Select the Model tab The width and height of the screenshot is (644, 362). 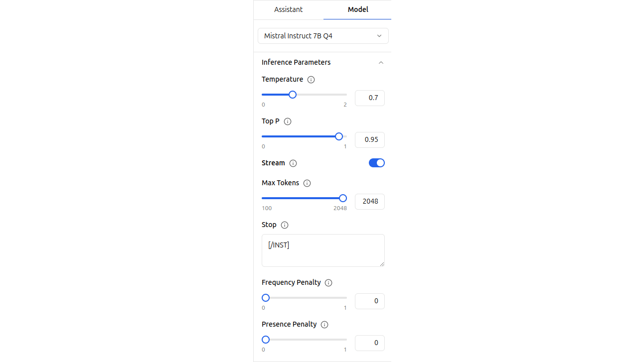click(358, 9)
